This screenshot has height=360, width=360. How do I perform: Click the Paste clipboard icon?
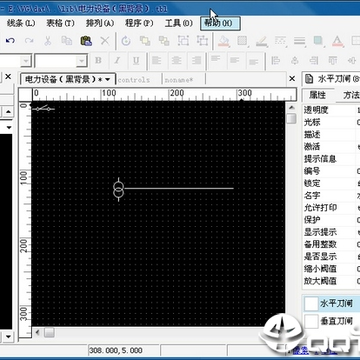[x=86, y=41]
